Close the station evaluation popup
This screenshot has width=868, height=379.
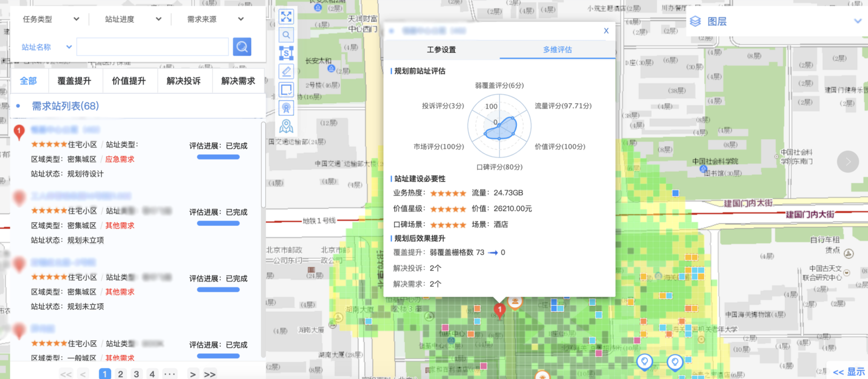606,31
